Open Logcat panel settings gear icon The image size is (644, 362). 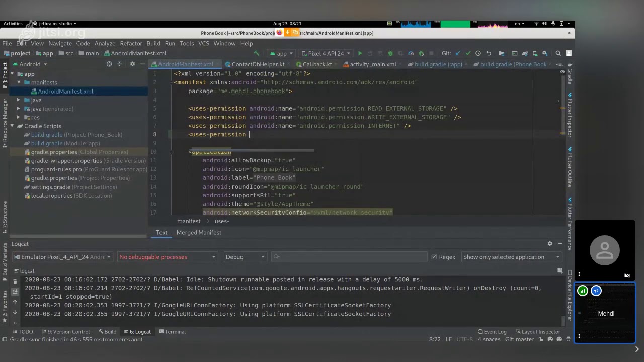click(550, 244)
